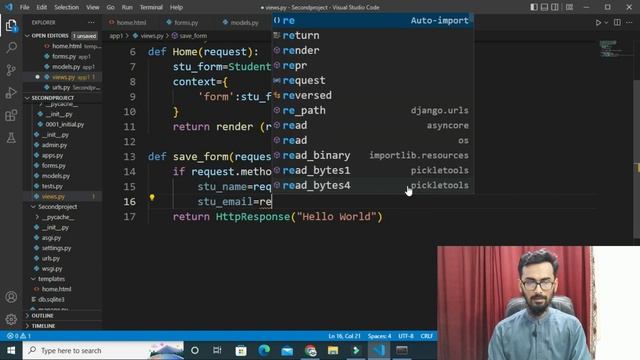Open wsgi.py in explorer tree

(52, 269)
